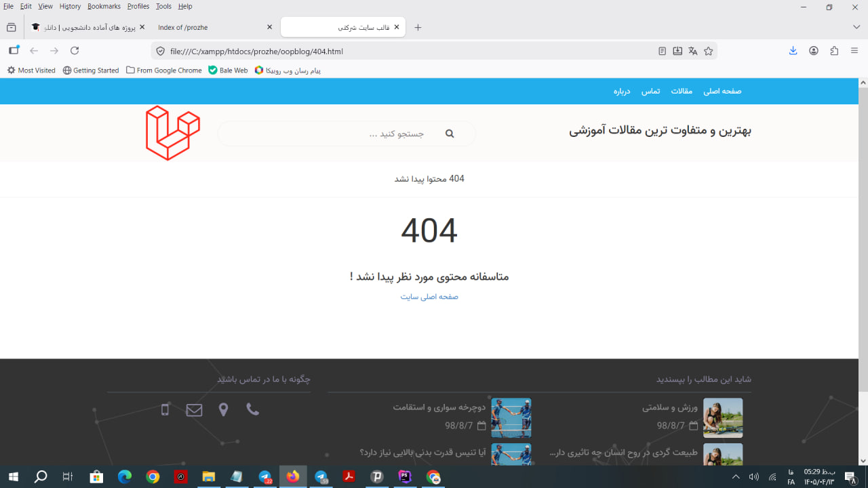Click the 'جستجو کنید' search field
Screen dimensions: 868x488
[346, 134]
